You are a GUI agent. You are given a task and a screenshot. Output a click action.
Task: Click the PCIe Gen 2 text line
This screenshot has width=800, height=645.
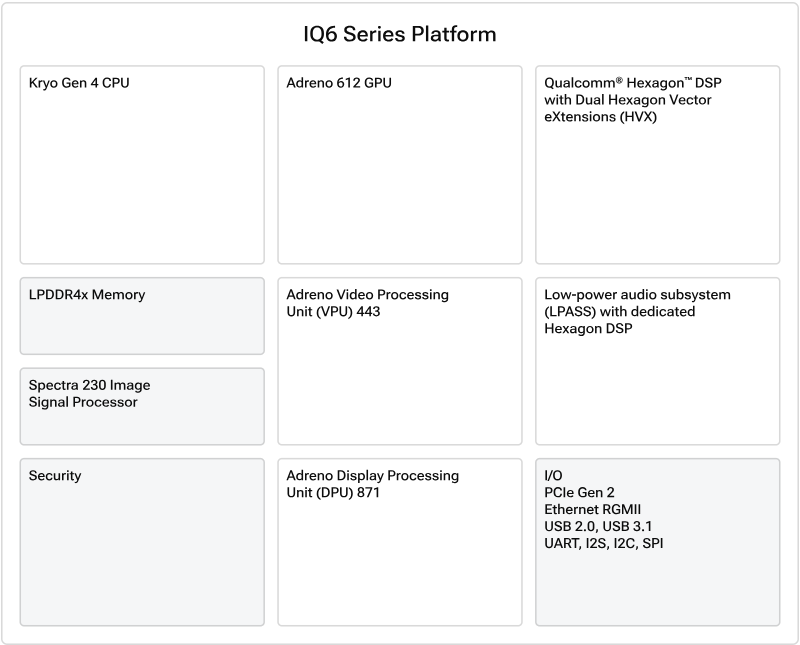[x=579, y=492]
